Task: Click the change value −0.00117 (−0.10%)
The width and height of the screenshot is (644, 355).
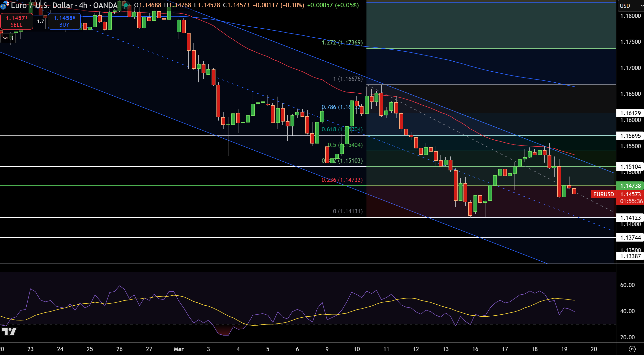Action: coord(278,5)
